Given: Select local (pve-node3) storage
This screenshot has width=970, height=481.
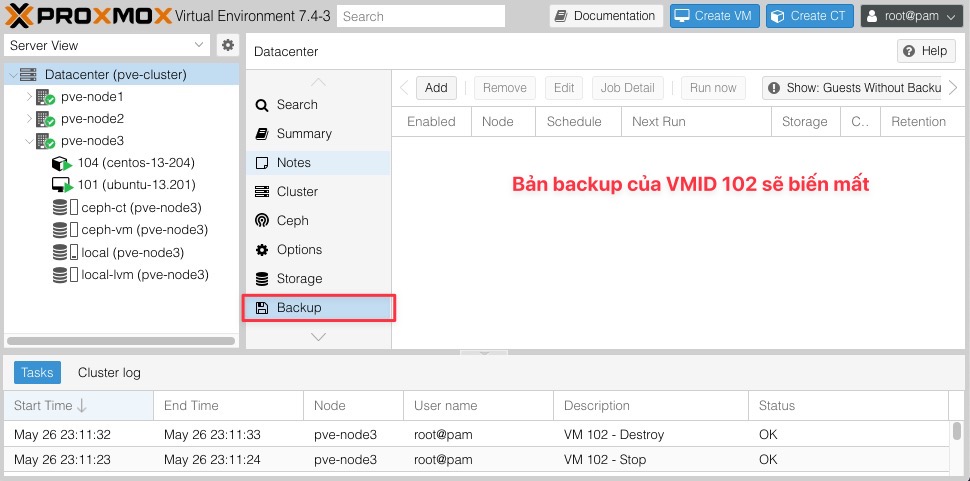Looking at the screenshot, I should [132, 252].
